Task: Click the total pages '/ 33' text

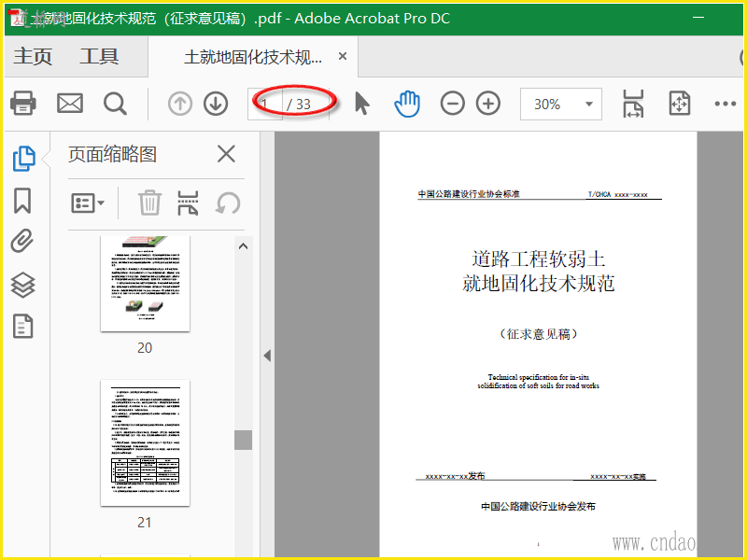Action: (299, 104)
